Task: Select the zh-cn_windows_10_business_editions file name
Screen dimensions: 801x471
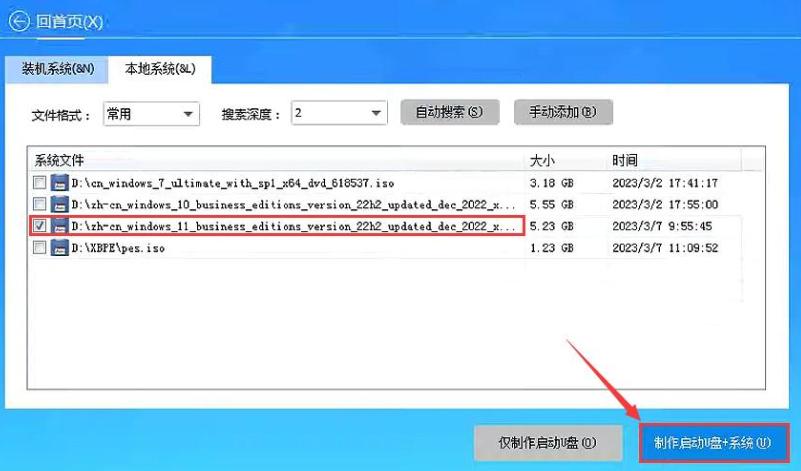Action: (293, 205)
